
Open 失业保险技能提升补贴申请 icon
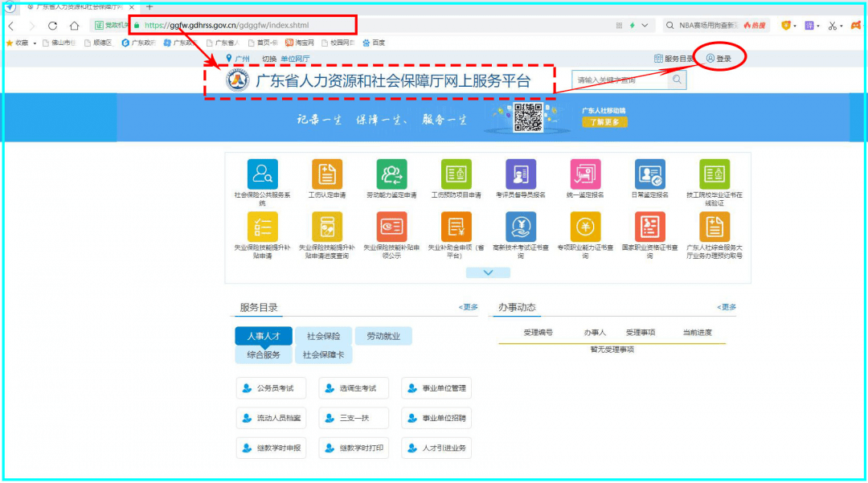click(263, 227)
